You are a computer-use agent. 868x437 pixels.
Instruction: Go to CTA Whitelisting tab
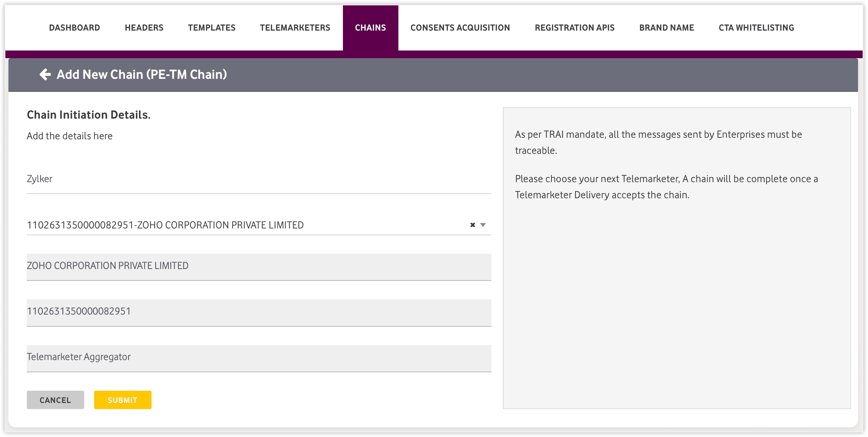[x=756, y=28]
